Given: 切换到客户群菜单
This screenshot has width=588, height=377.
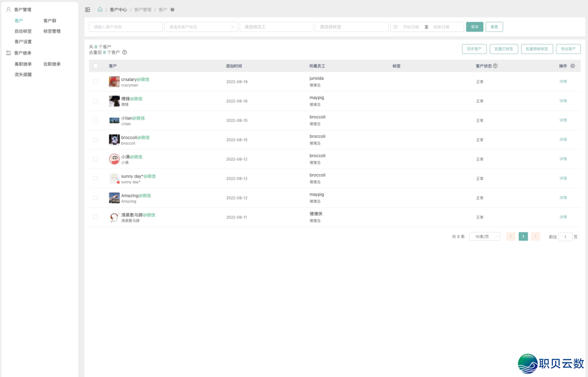Looking at the screenshot, I should pyautogui.click(x=50, y=21).
